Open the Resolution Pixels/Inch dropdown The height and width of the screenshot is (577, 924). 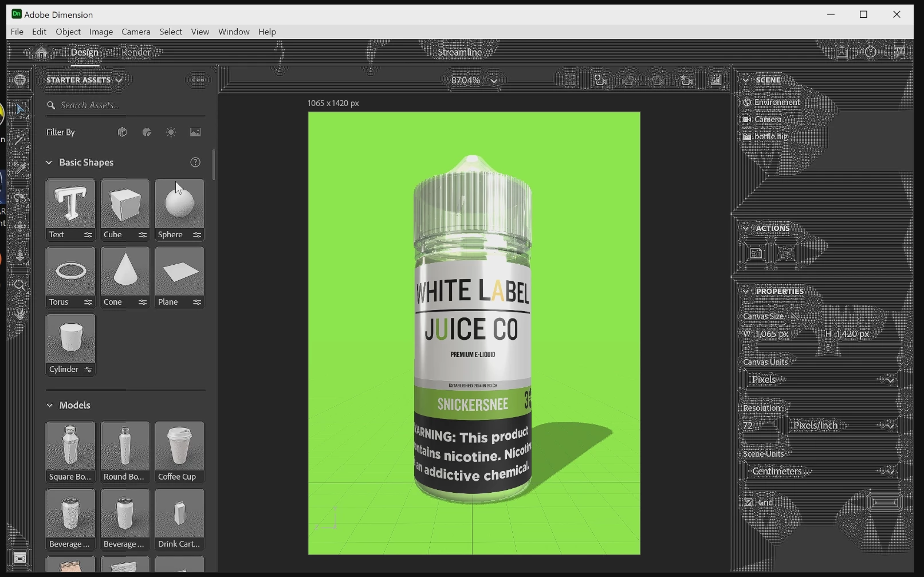pos(843,425)
